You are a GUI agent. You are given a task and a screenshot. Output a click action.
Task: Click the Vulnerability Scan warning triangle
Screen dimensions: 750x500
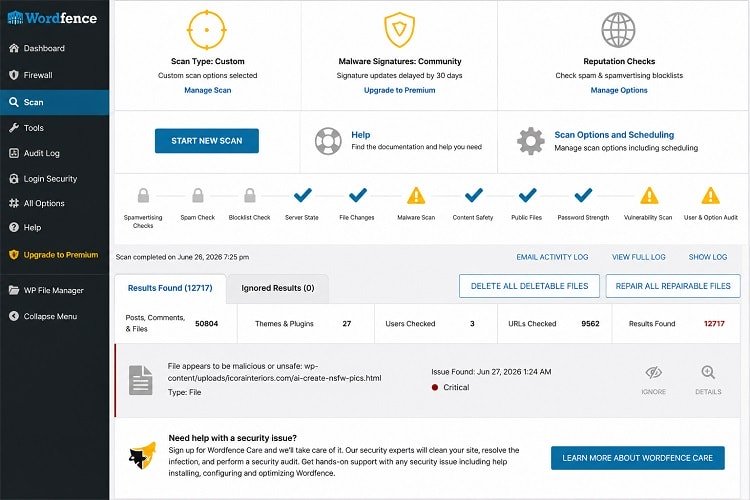point(649,196)
